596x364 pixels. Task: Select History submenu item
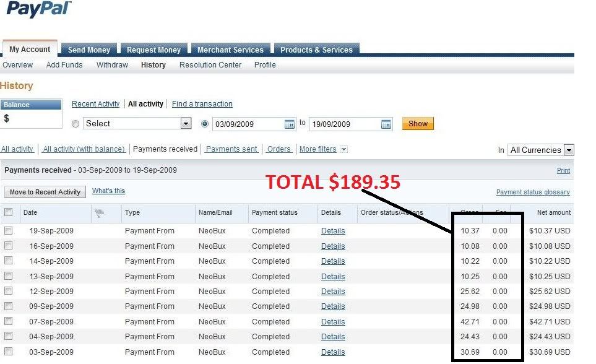pos(153,65)
